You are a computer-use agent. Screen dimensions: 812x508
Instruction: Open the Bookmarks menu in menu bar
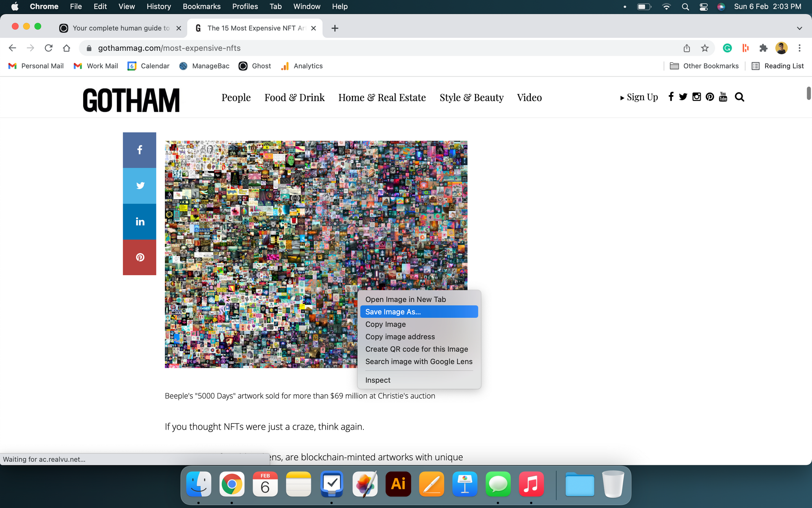pos(201,7)
